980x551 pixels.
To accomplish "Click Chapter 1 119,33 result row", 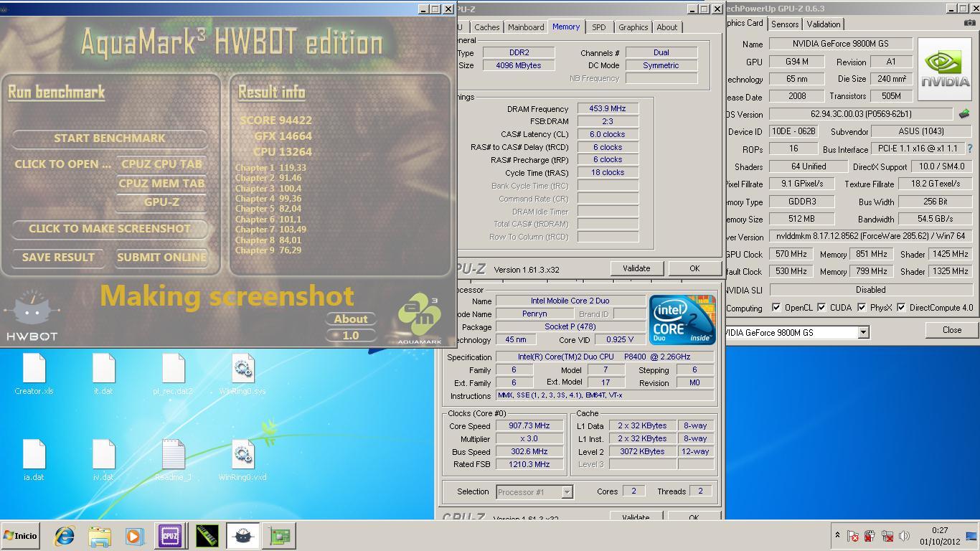I will pyautogui.click(x=270, y=167).
